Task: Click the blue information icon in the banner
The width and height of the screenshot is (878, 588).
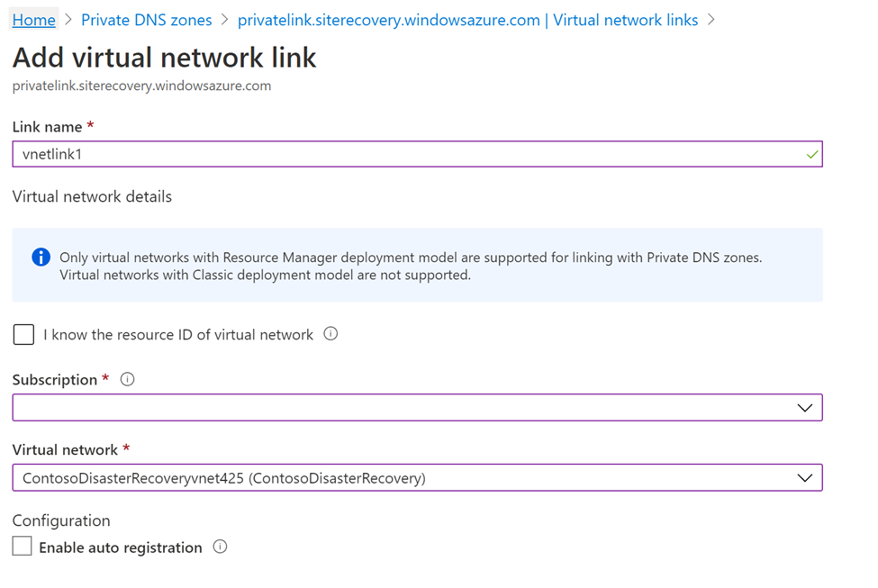Action: point(41,257)
